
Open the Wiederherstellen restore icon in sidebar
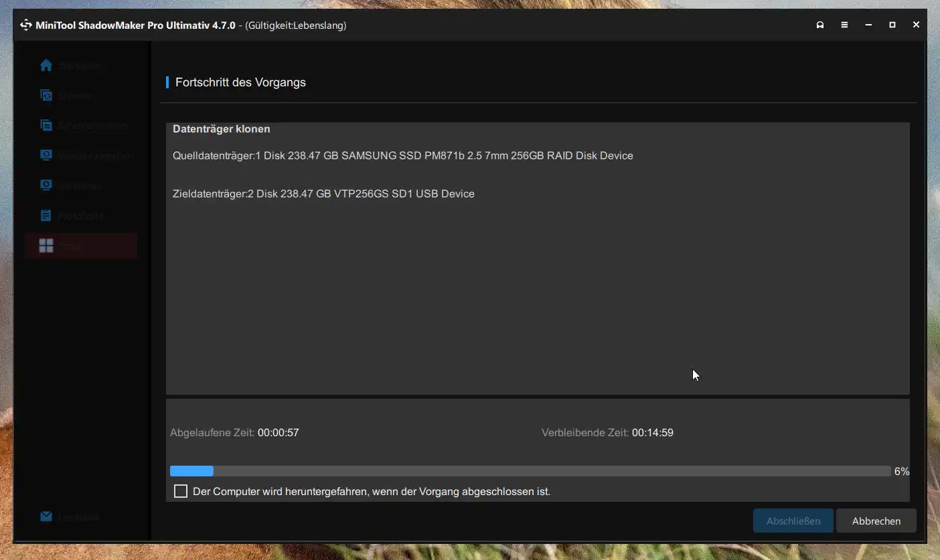click(46, 155)
